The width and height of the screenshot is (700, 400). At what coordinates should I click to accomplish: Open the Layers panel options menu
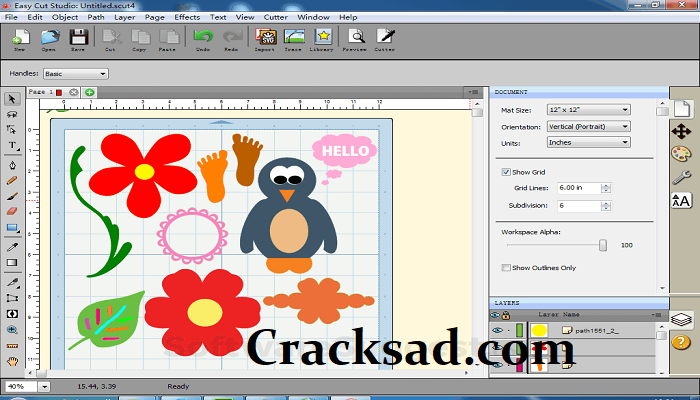656,315
